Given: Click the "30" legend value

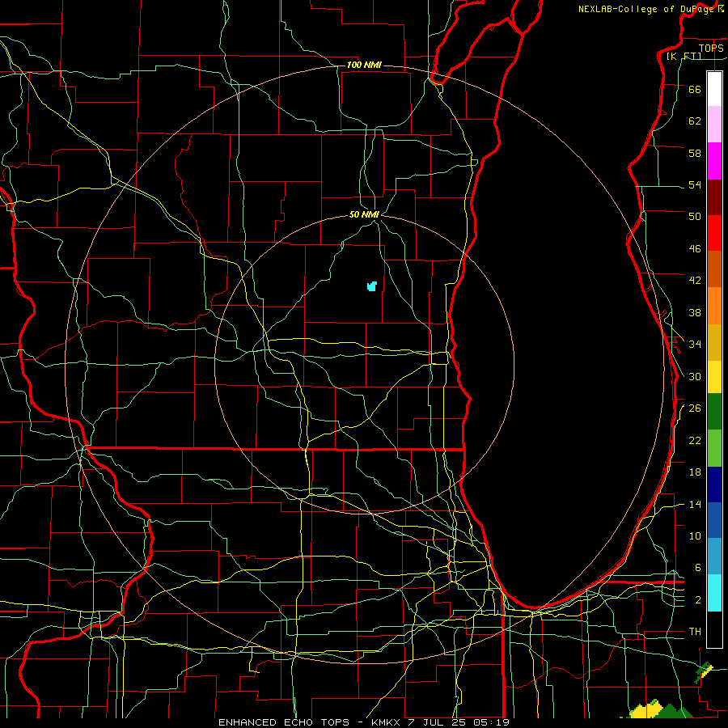Looking at the screenshot, I should (x=695, y=376).
